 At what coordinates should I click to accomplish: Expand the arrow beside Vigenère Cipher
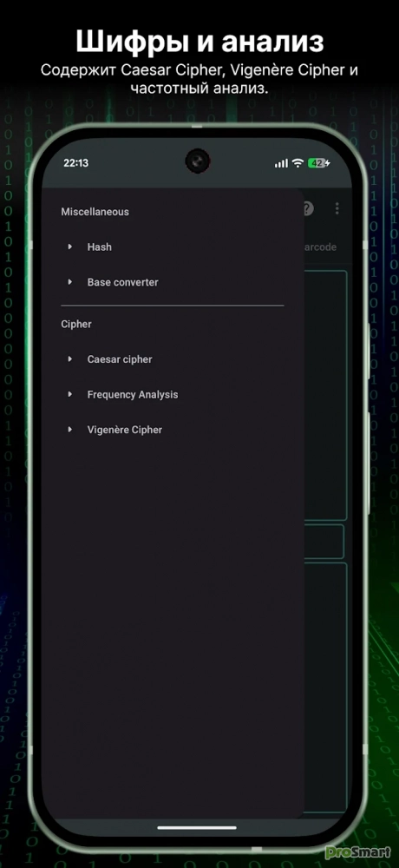coord(69,429)
